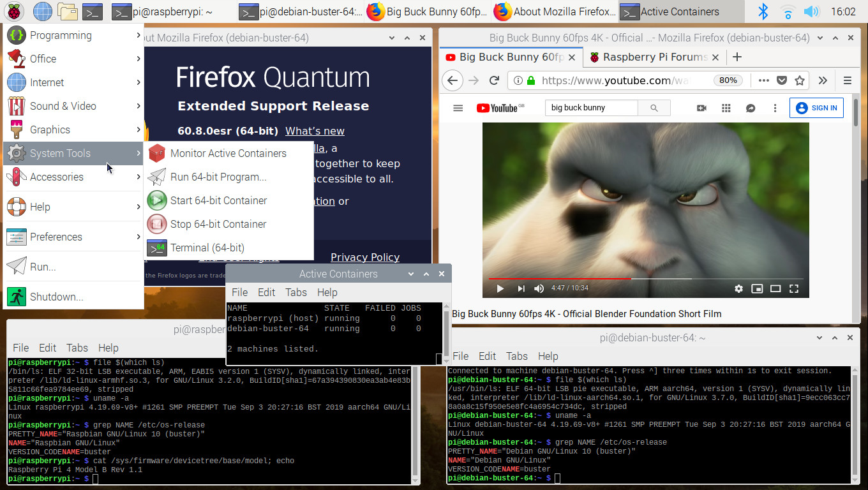Screen dimensions: 868x490
Task: Open the Firefox hamburger application menu
Action: [x=848, y=80]
